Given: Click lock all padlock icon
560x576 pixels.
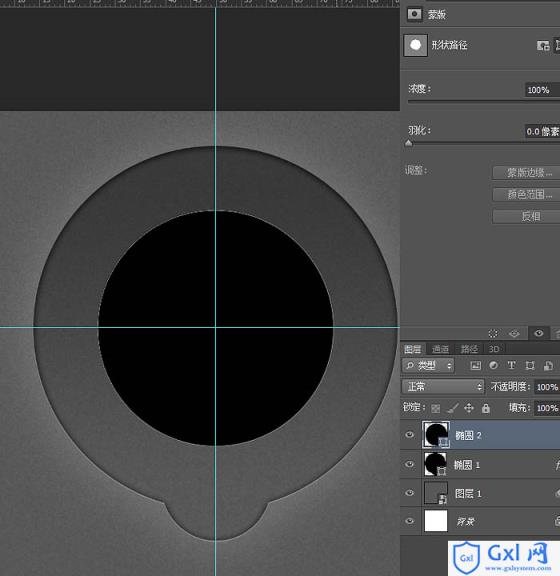Looking at the screenshot, I should pyautogui.click(x=486, y=408).
